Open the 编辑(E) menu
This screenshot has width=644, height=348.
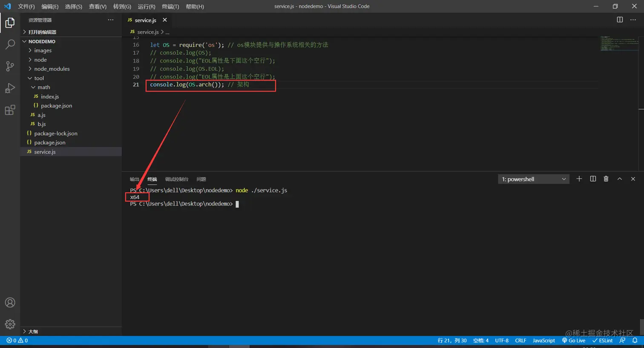click(50, 6)
